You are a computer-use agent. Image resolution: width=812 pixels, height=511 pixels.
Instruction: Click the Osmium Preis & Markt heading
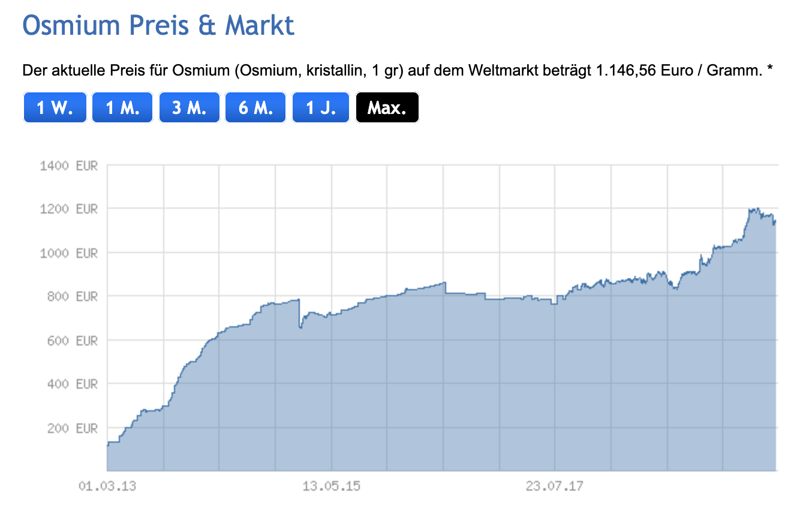158,26
